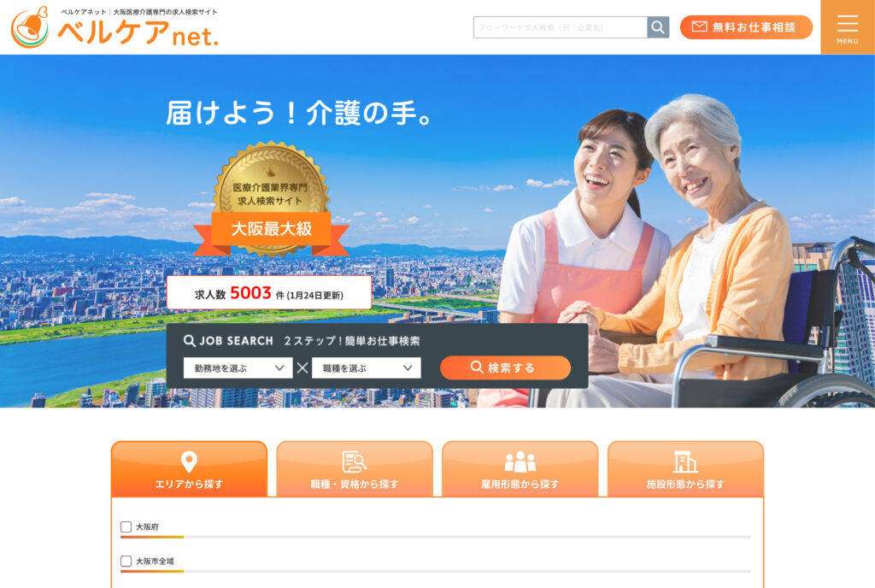
Task: Check the 大阪市全域 checkbox
Action: 126,561
